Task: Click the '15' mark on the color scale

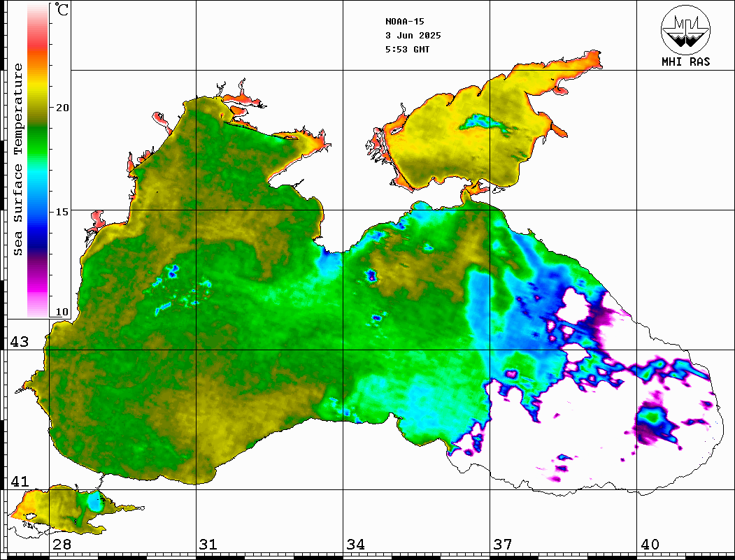Action: point(62,212)
